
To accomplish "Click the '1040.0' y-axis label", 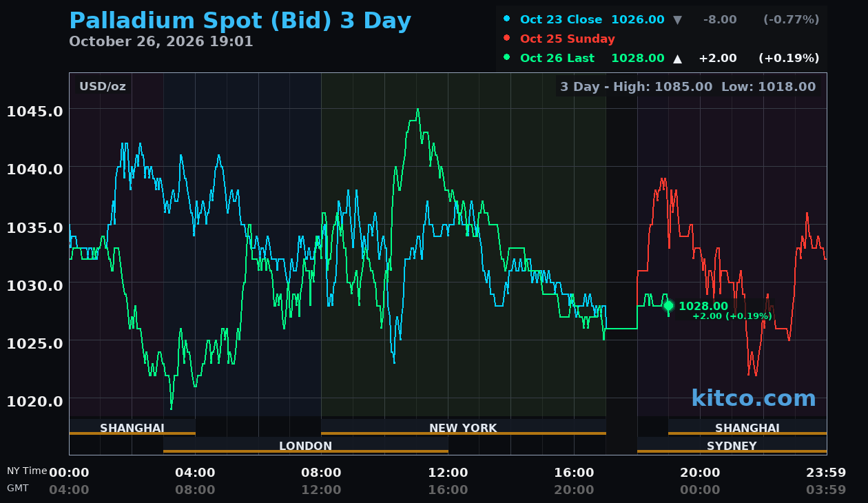I will click(x=35, y=169).
